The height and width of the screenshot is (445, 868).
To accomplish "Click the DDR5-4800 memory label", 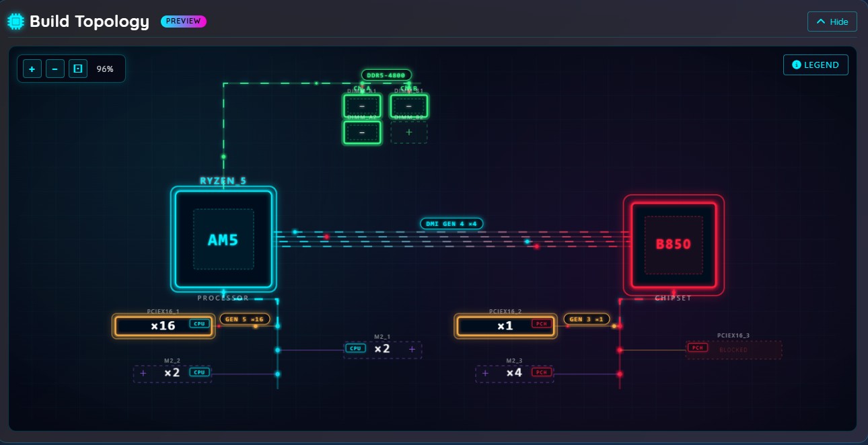I will tap(386, 75).
